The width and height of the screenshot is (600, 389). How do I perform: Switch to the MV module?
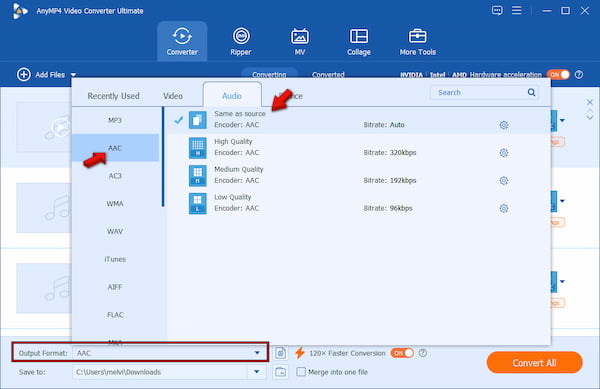click(300, 41)
